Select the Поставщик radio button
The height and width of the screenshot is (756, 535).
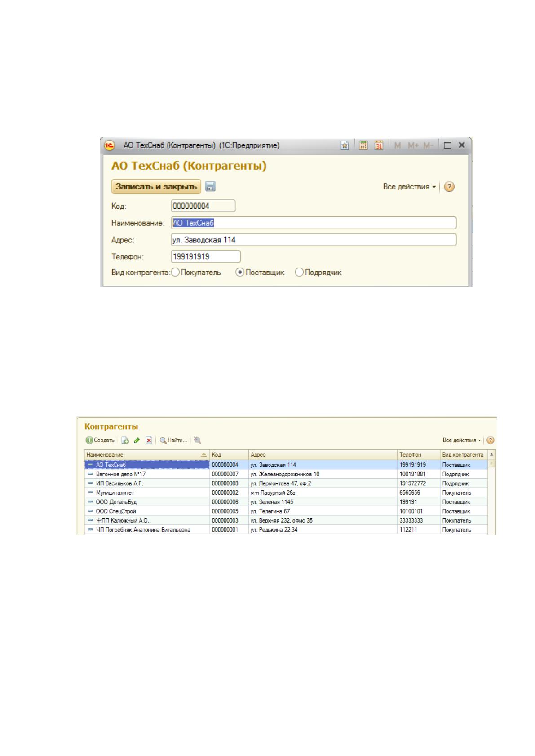(240, 272)
